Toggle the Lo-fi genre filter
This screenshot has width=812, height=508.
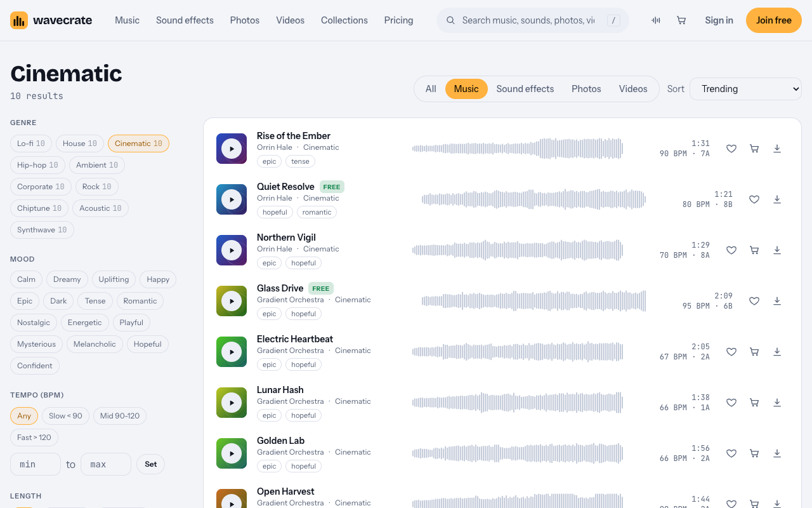(31, 144)
